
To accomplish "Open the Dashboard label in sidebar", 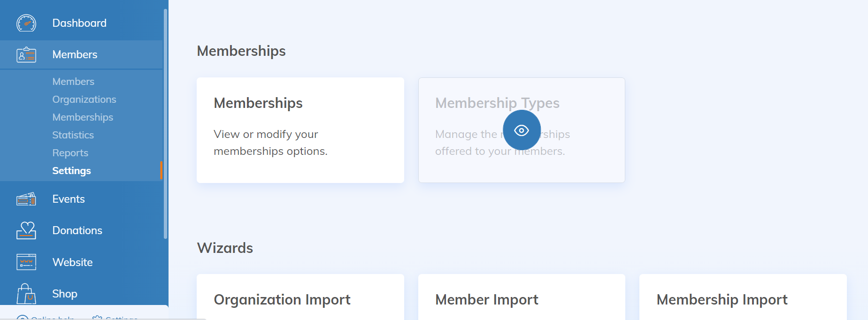I will click(79, 23).
